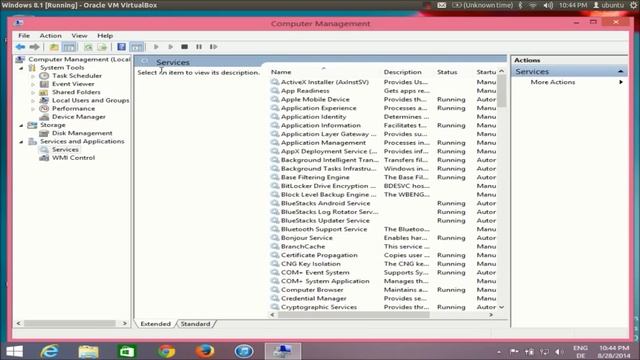Click the console tree horizontal scrollbar

[69, 323]
